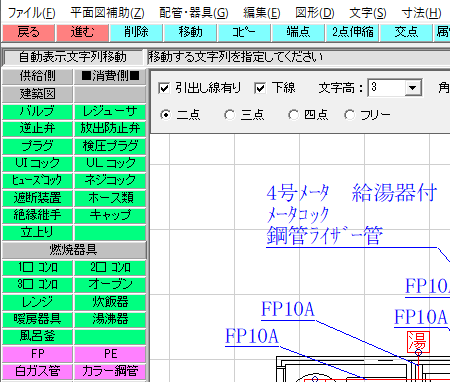Select the 移動 move tool

click(x=190, y=32)
